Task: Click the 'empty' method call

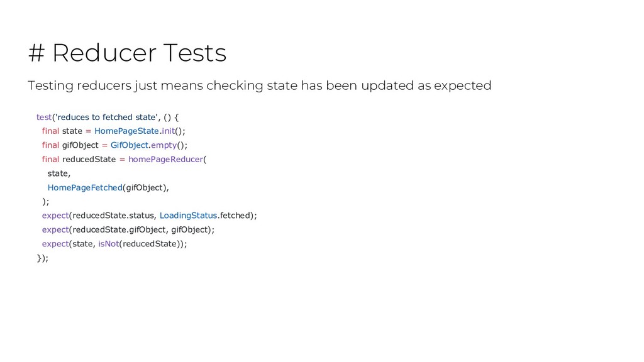Action: [164, 145]
